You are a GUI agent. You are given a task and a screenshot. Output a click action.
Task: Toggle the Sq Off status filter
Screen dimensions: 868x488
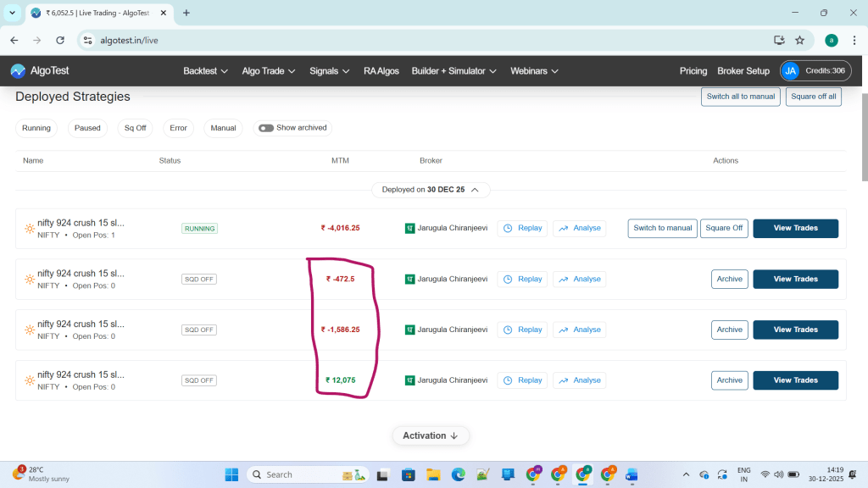coord(136,128)
